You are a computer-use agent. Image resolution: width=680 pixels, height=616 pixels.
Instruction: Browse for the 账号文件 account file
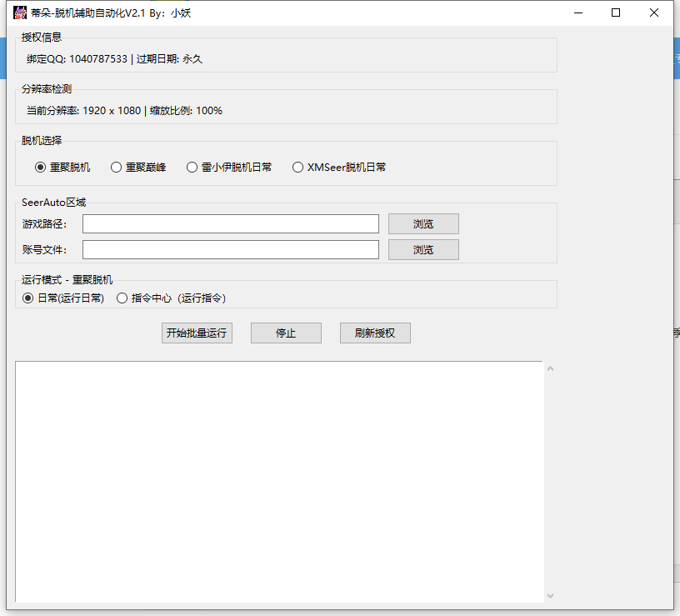pos(423,250)
